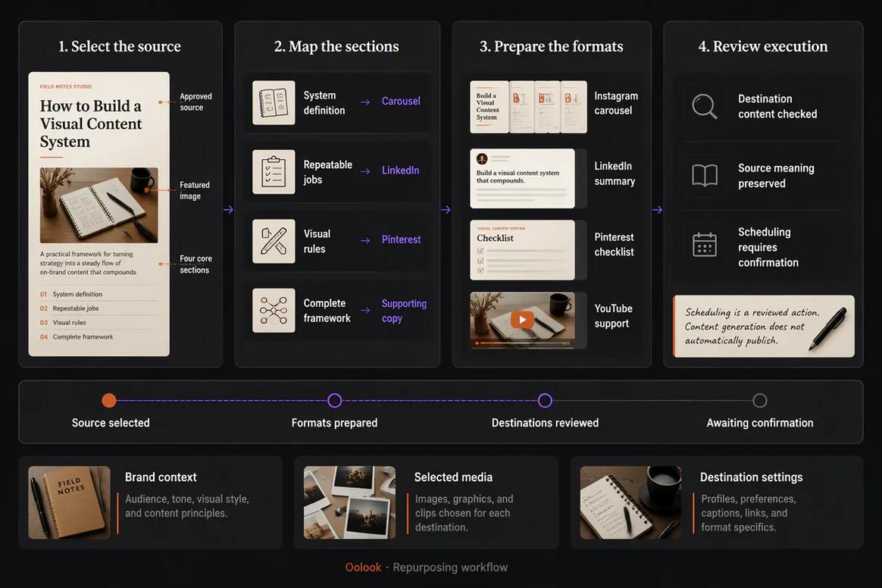Open the Pinterest checklist preview card

coord(522,250)
